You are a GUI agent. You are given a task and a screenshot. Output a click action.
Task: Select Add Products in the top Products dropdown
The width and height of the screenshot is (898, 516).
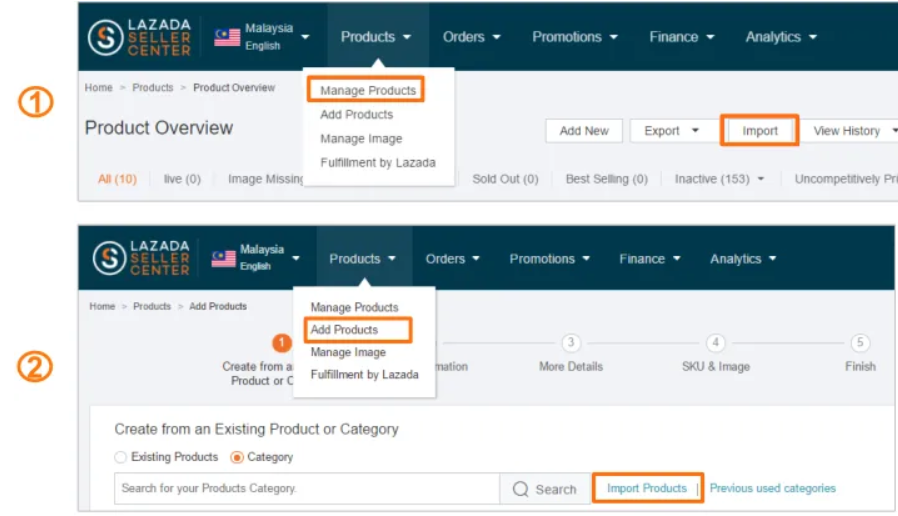tap(356, 115)
